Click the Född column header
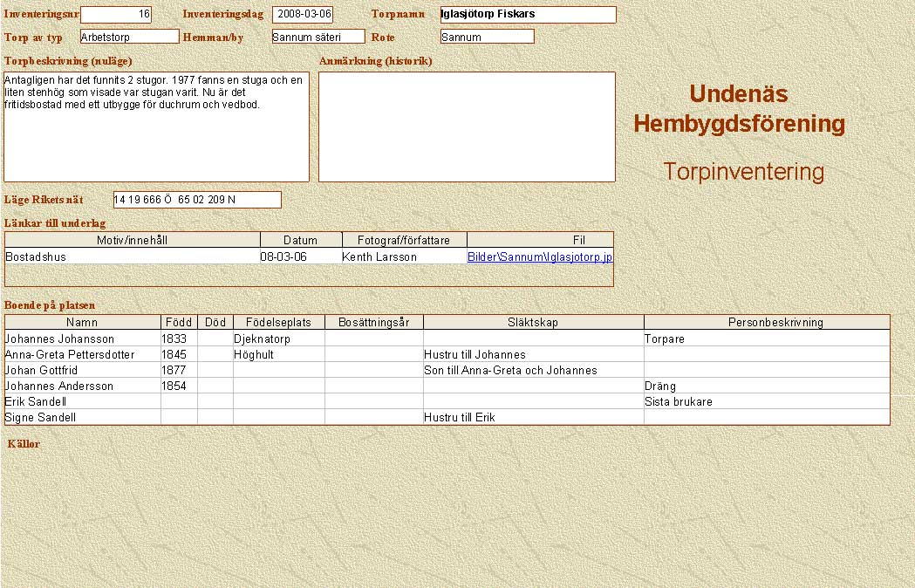The width and height of the screenshot is (915, 588). (179, 323)
